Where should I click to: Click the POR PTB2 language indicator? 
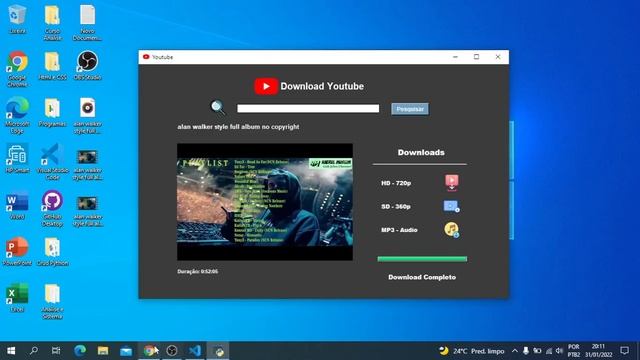[x=573, y=351]
